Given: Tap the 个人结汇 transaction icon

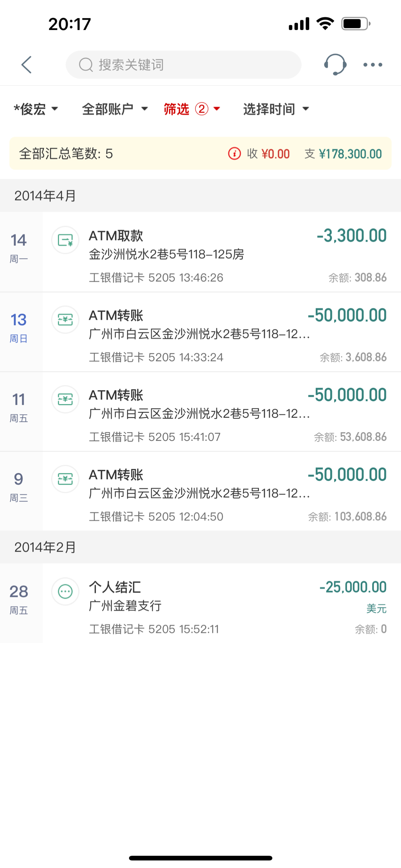Looking at the screenshot, I should click(65, 591).
